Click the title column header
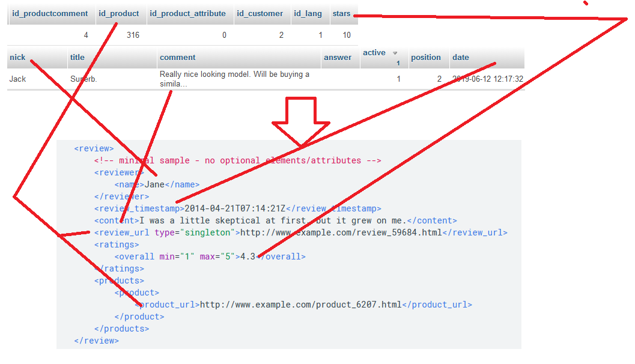The image size is (635, 364). (x=77, y=58)
